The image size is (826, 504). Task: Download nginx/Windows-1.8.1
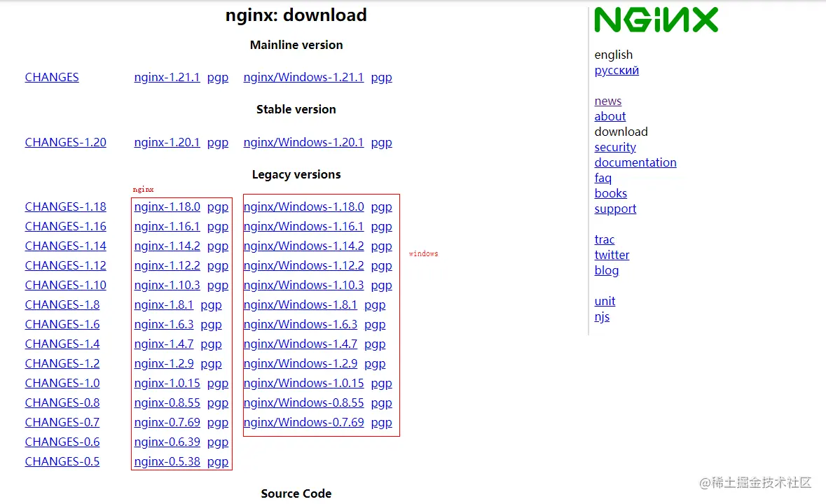pos(301,304)
